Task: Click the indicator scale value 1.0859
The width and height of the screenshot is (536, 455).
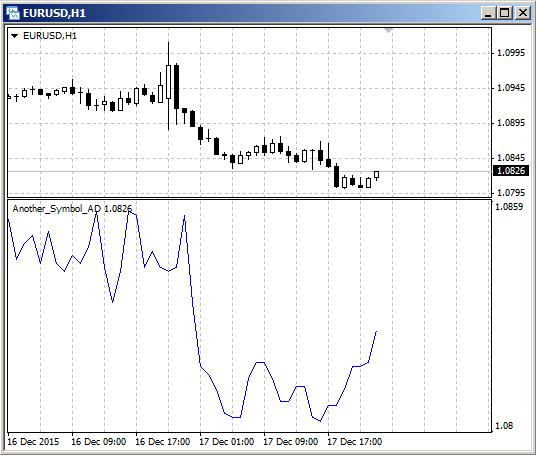Action: [x=509, y=206]
